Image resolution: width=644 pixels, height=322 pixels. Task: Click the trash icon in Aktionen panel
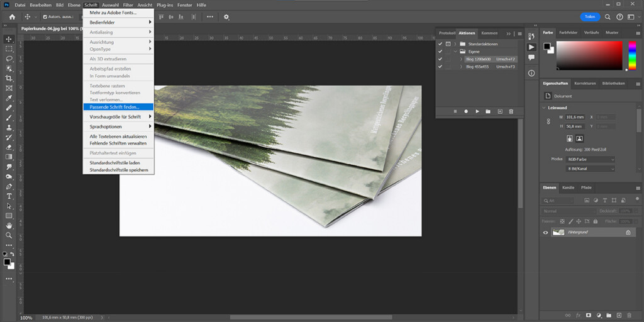point(511,111)
